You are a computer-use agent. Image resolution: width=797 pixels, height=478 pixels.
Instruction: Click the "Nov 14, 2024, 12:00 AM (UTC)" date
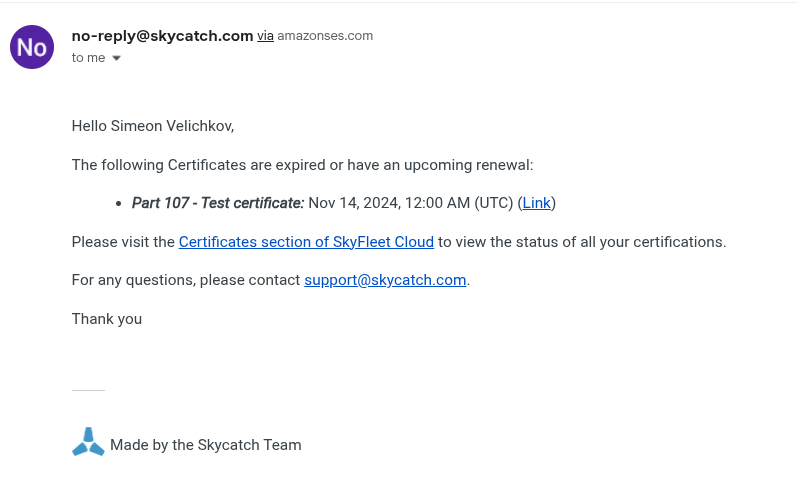pyautogui.click(x=411, y=203)
